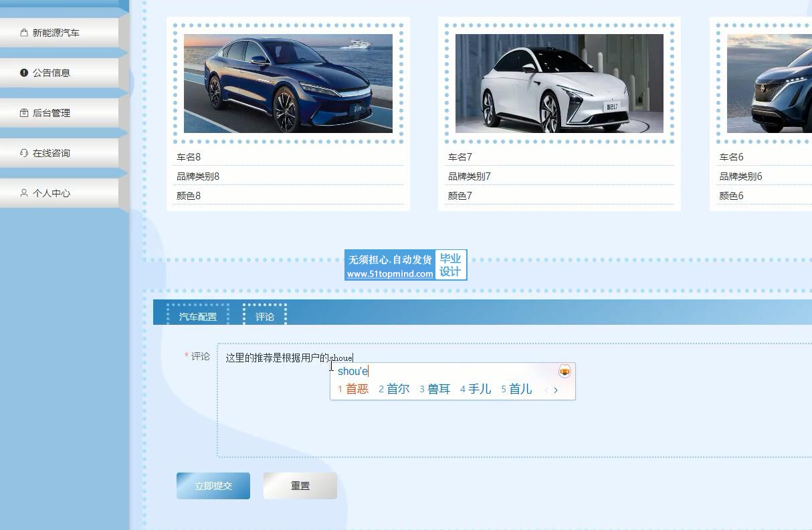Choose IME candidate 首尔

(394, 389)
